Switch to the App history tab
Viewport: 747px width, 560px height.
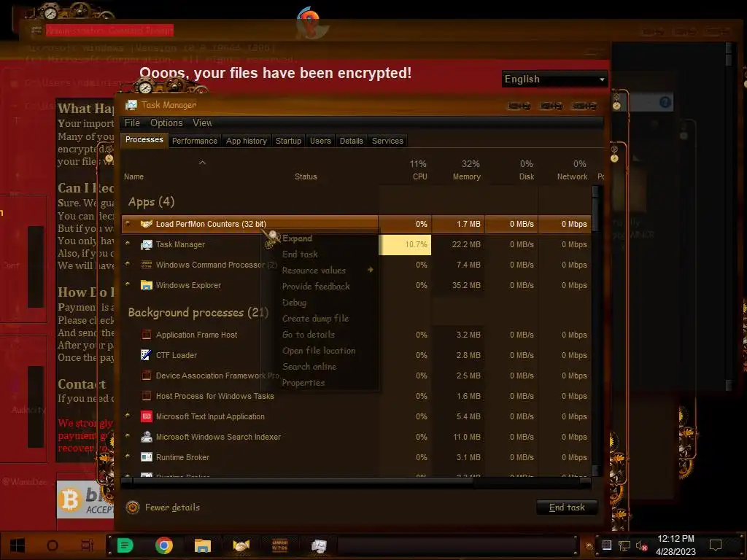coord(247,141)
